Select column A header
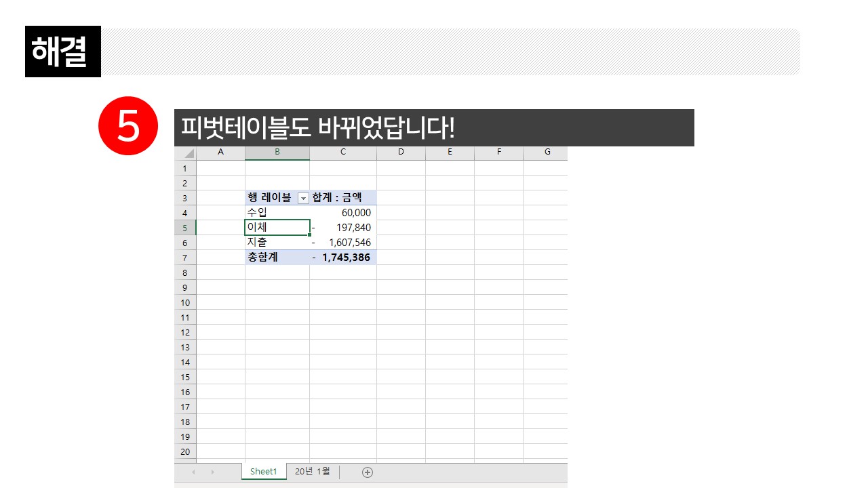This screenshot has width=868, height=488. pyautogui.click(x=220, y=152)
